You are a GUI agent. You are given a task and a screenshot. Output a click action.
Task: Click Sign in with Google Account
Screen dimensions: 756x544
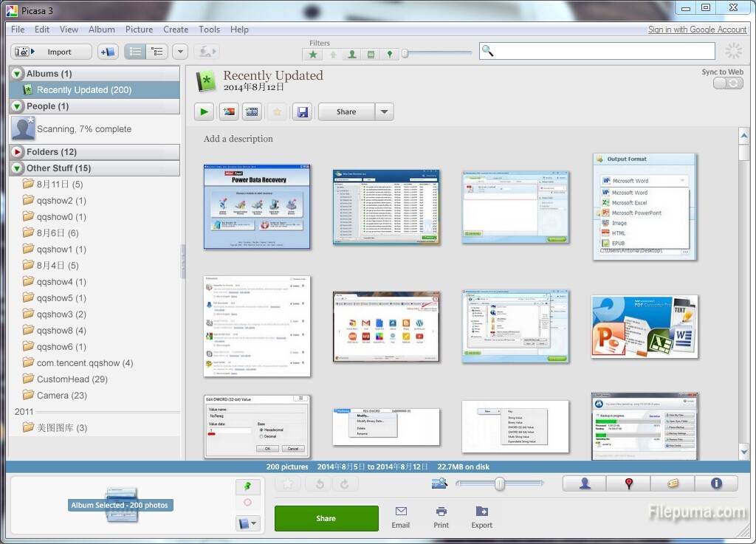pos(697,30)
